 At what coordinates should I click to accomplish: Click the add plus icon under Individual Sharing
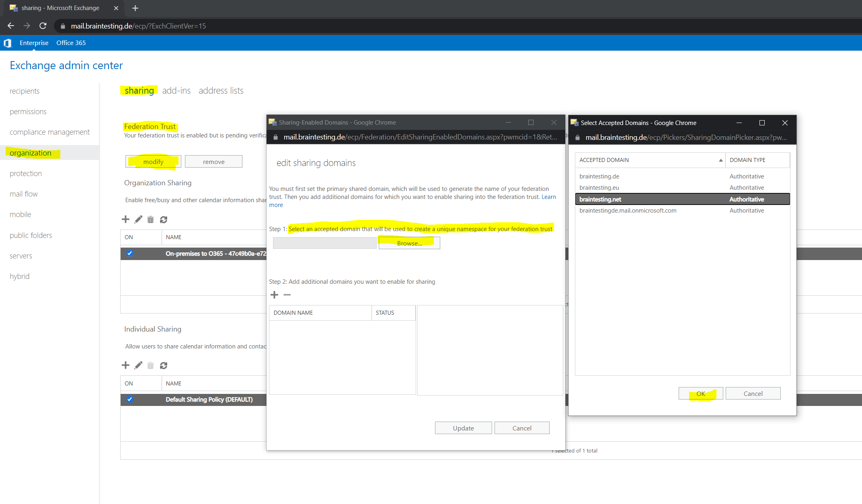126,365
